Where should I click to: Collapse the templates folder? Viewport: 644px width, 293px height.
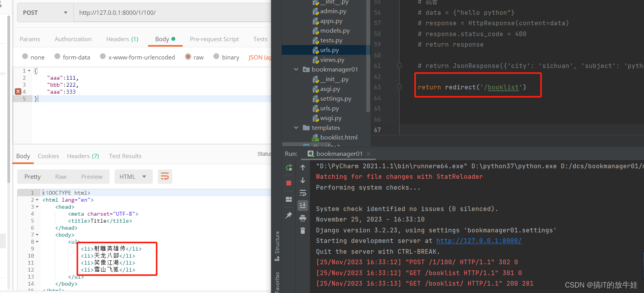(296, 128)
